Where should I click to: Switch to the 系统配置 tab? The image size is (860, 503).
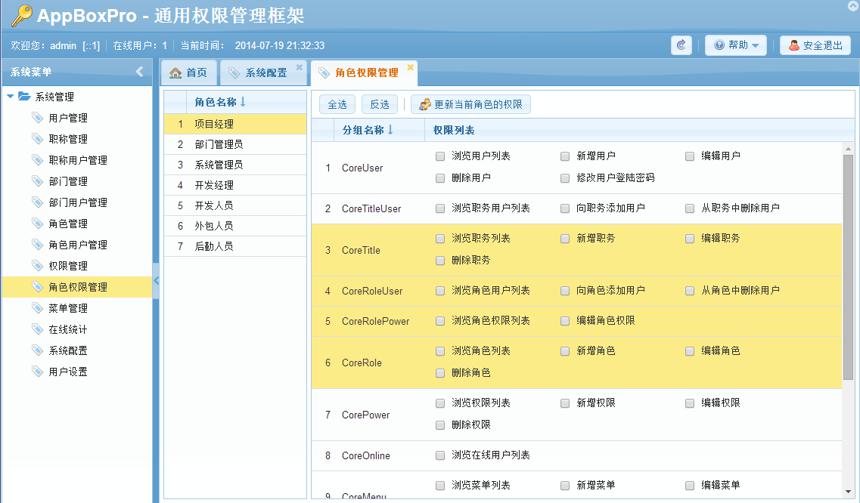click(263, 73)
